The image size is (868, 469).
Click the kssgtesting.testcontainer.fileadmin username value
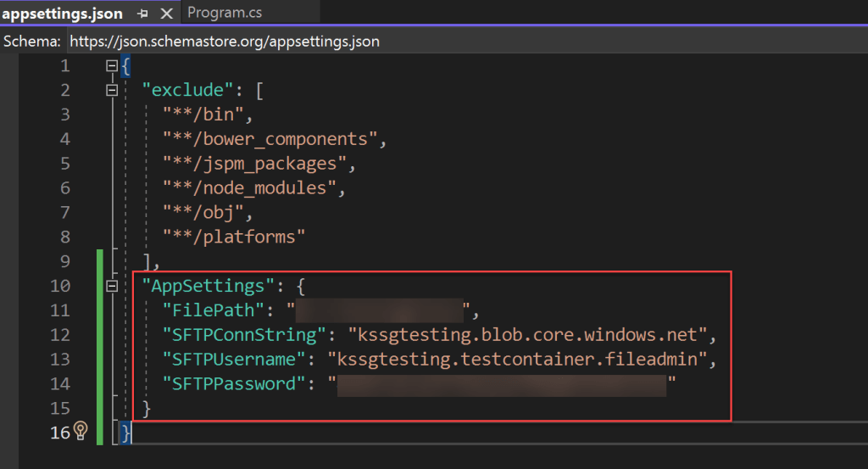pos(522,360)
